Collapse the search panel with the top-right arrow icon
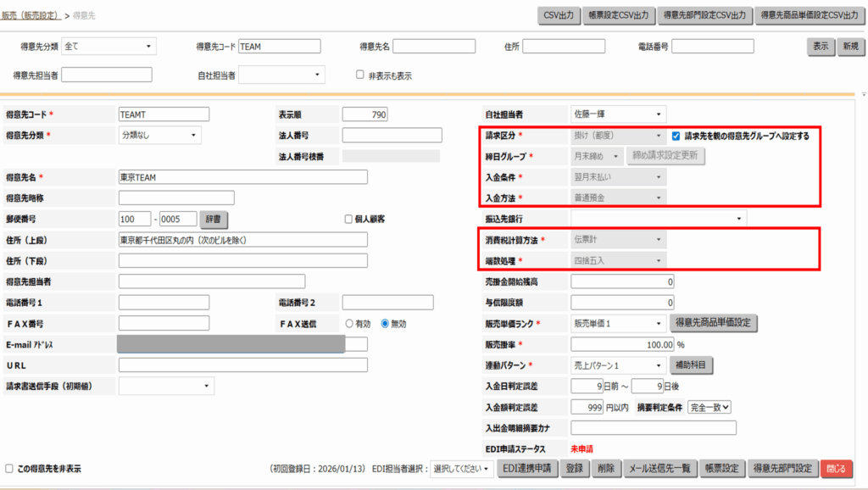 862,94
